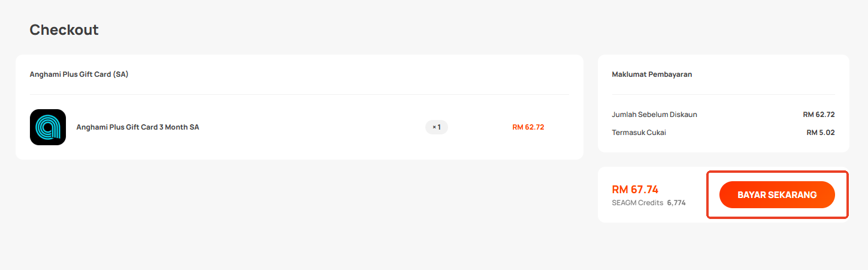Select the ×1 quantity badge

pos(437,127)
